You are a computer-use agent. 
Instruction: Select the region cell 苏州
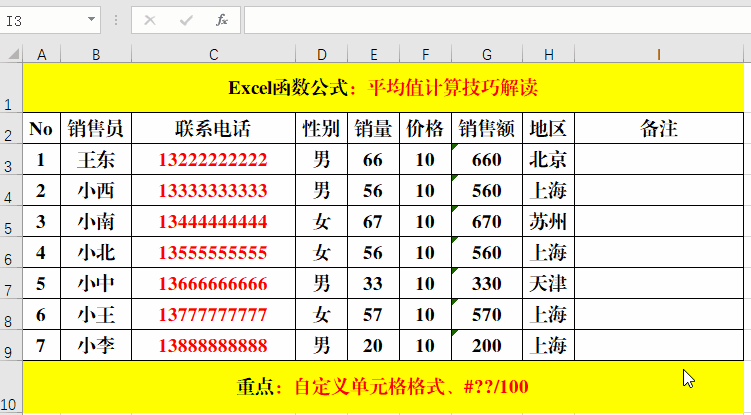[x=548, y=221]
